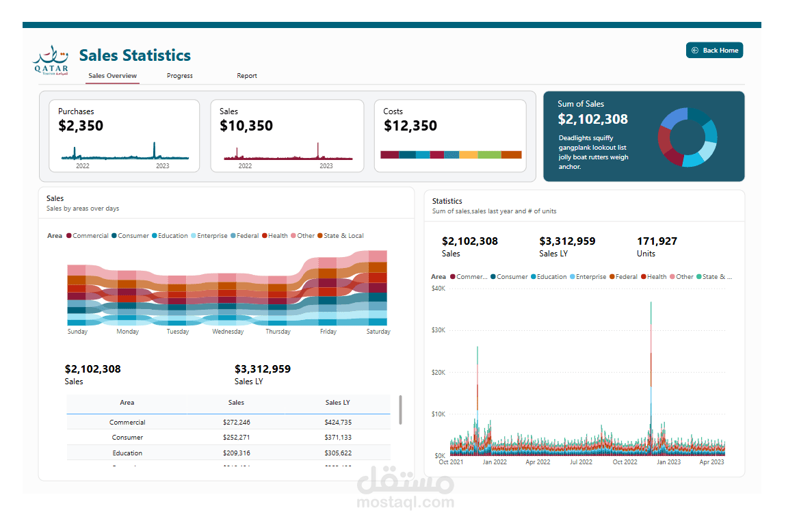
Task: Click Federal legend item in Statistics chart
Action: [x=623, y=277]
